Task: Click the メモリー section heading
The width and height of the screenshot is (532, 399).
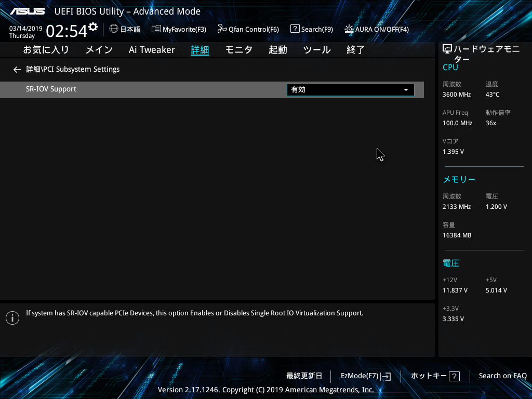Action: (x=459, y=179)
